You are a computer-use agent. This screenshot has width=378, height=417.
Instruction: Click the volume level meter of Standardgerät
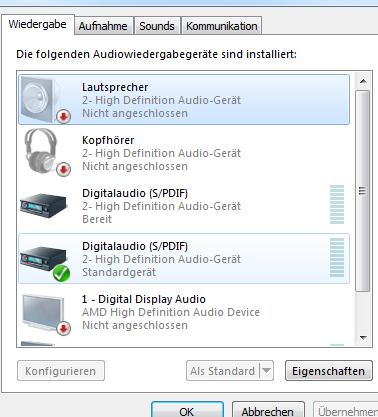[x=337, y=257]
